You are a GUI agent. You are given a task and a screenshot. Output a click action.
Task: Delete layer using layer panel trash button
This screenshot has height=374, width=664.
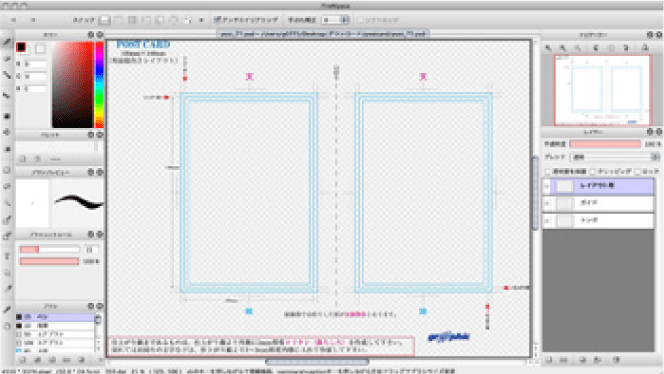pos(616,360)
